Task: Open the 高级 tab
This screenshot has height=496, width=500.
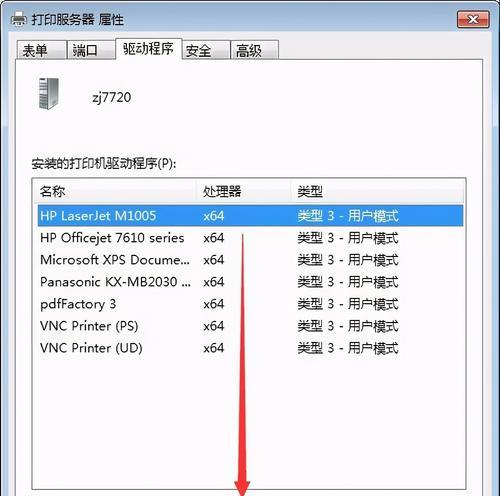Action: click(254, 50)
